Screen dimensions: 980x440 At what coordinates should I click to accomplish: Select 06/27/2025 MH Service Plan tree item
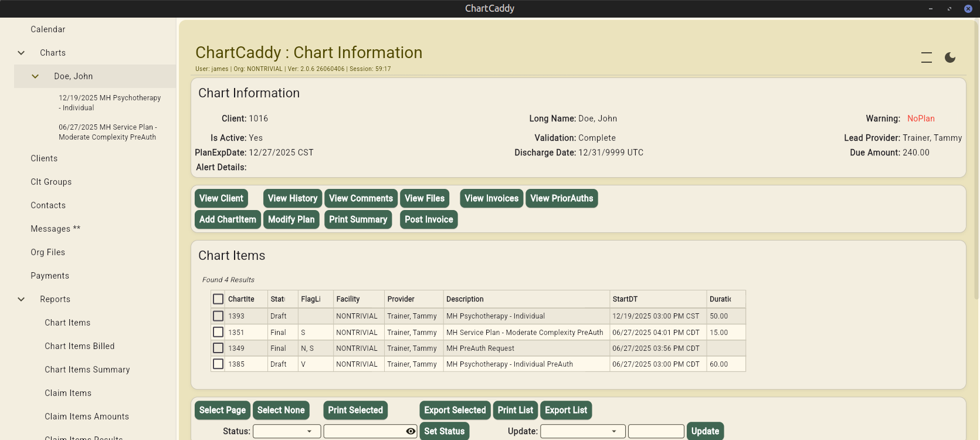pos(108,132)
